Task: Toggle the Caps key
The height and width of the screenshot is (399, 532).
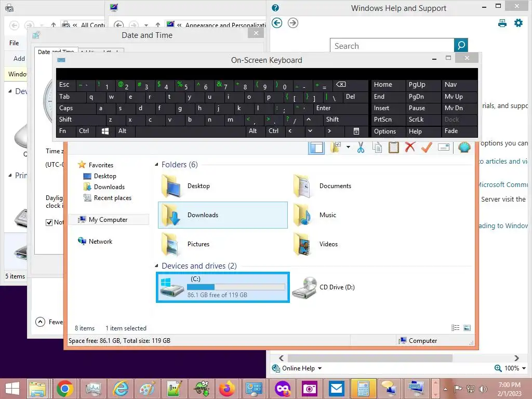Action: click(x=76, y=108)
